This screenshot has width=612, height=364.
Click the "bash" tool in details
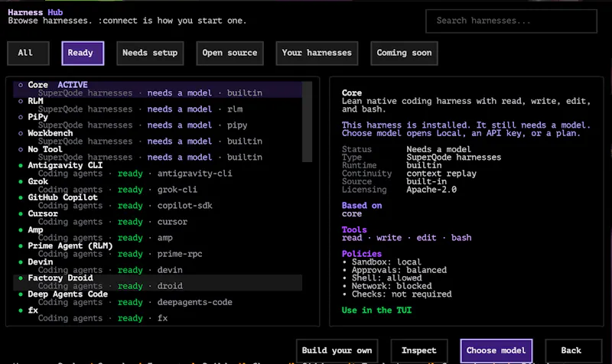461,238
